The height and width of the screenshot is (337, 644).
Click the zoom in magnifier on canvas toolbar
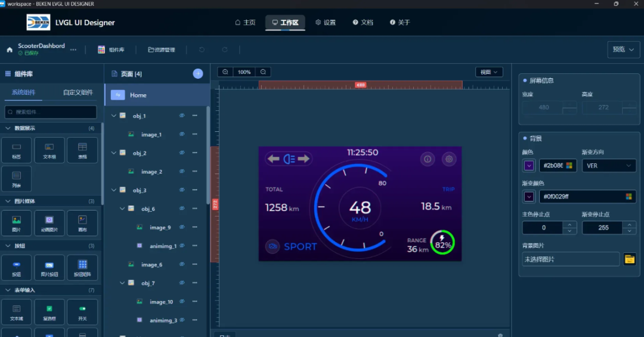[225, 72]
